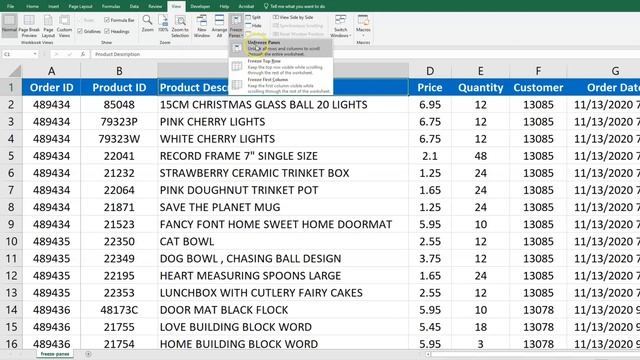Add a new sheet with plus icon
The width and height of the screenshot is (640, 360).
(x=88, y=354)
